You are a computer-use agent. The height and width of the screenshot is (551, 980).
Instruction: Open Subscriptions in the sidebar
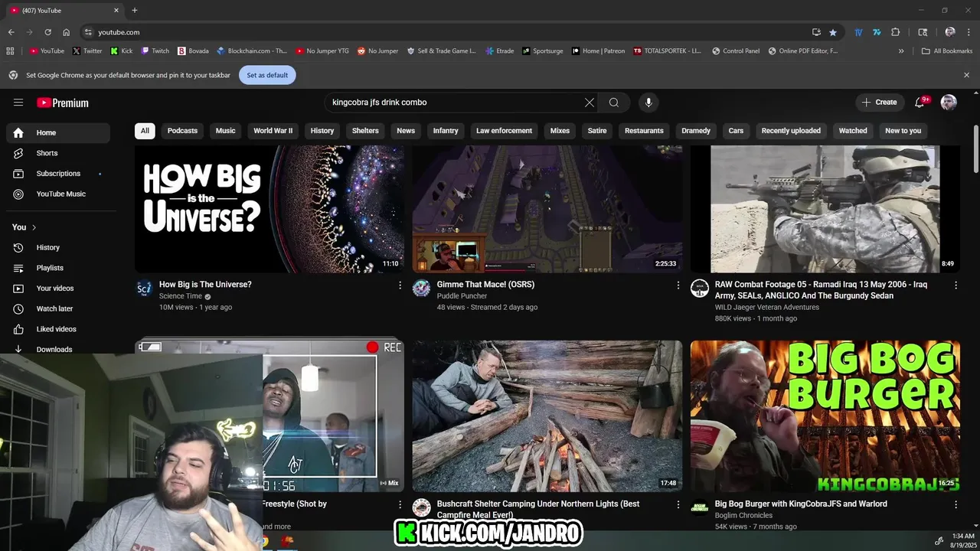pyautogui.click(x=58, y=174)
